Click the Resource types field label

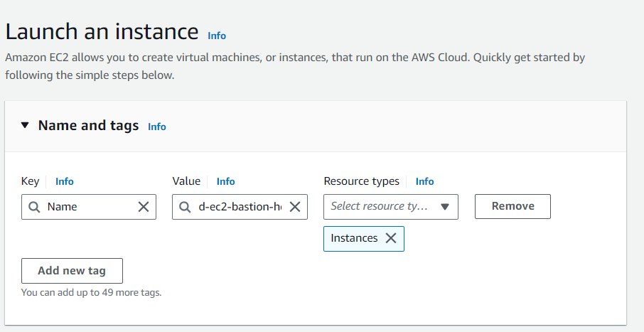tap(361, 181)
